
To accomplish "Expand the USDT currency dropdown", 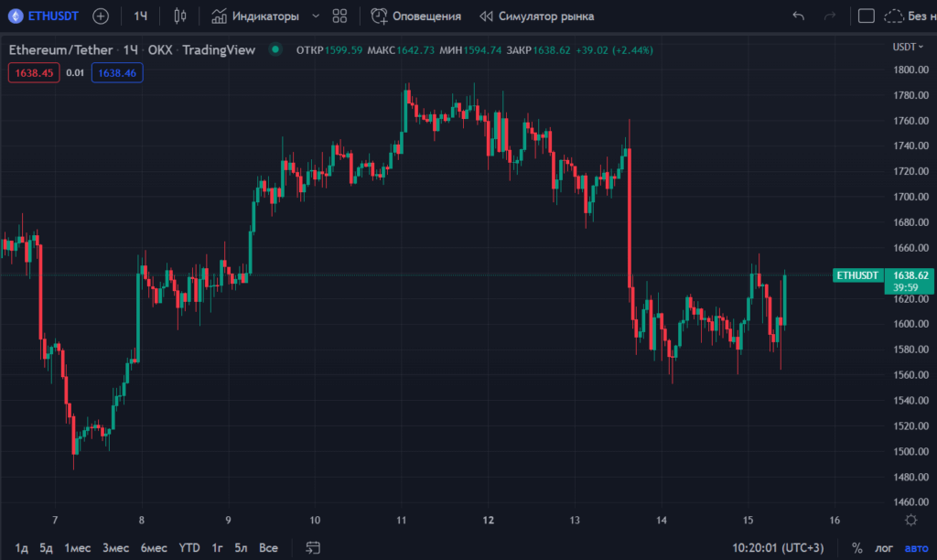I will pyautogui.click(x=908, y=47).
